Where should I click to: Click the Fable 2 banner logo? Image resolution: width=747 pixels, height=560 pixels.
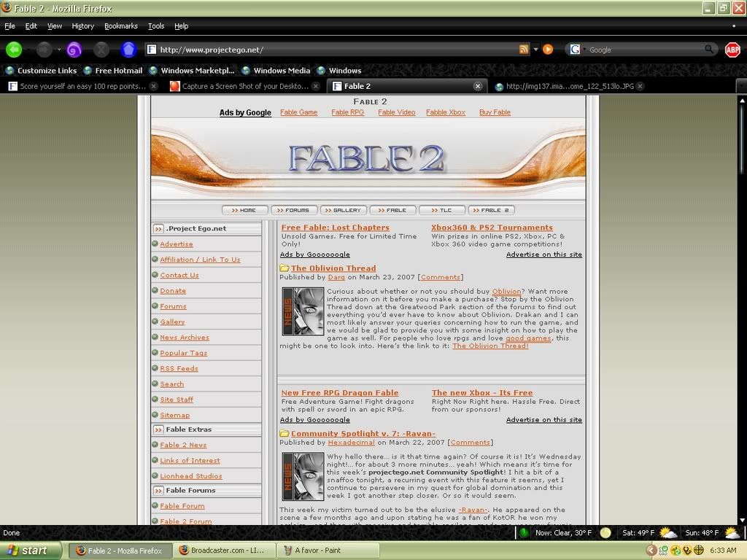[367, 158]
